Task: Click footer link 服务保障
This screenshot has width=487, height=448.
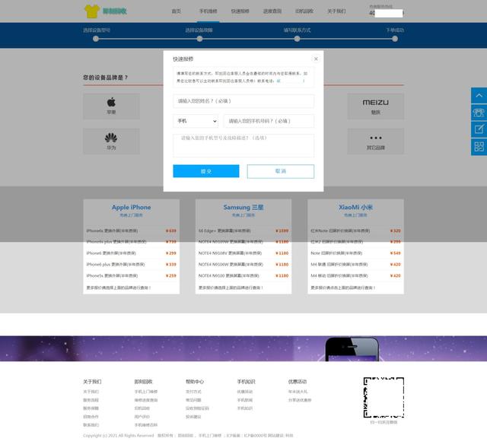Action: (91, 408)
